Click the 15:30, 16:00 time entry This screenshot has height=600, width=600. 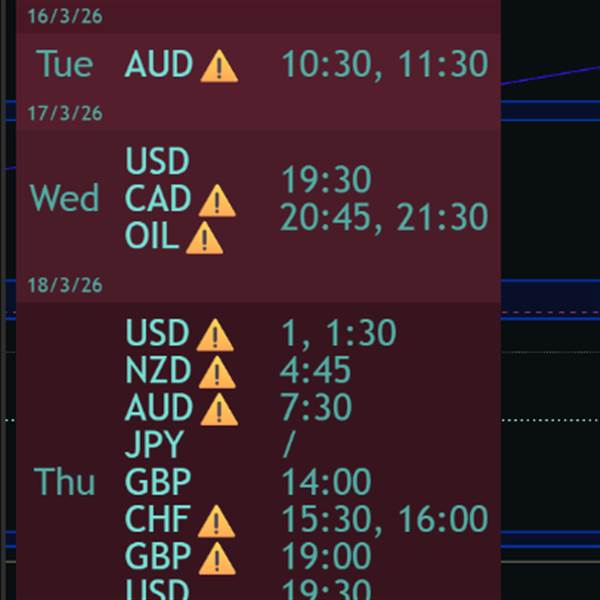[385, 520]
